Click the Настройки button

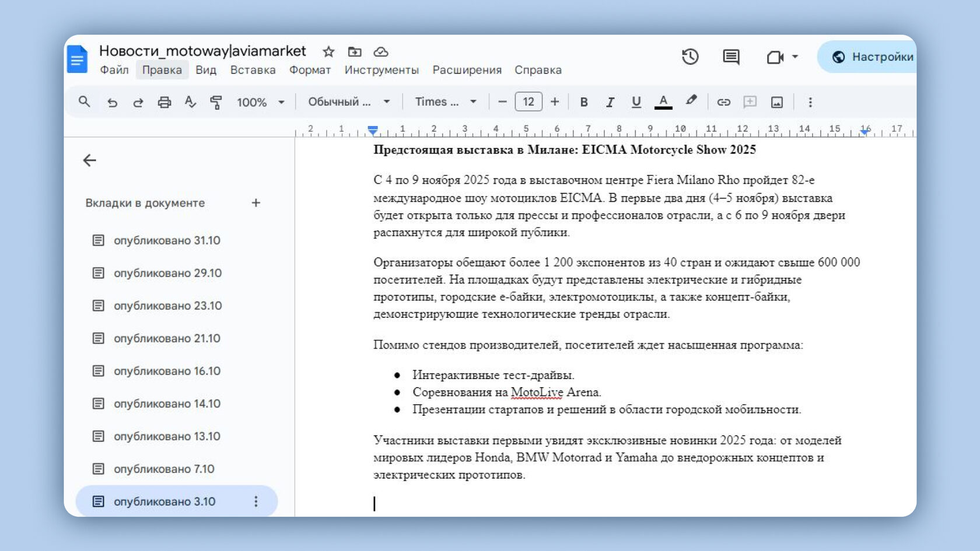pos(873,57)
